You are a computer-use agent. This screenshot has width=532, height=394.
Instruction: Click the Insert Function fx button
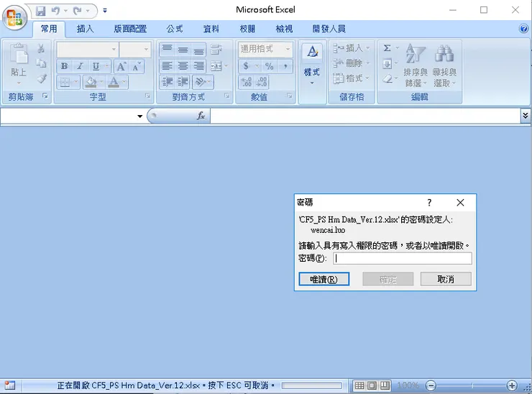(201, 116)
